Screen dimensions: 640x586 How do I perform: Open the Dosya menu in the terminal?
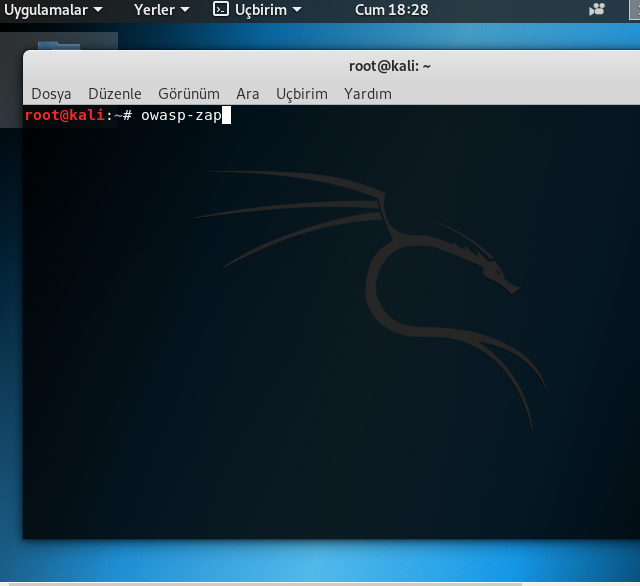coord(51,94)
